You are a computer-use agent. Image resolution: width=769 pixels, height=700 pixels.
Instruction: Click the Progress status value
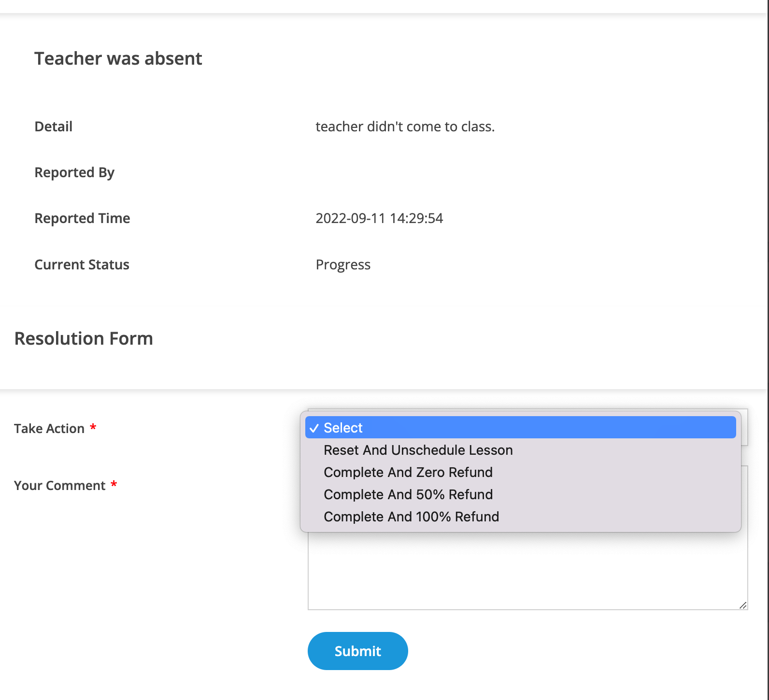coord(343,265)
